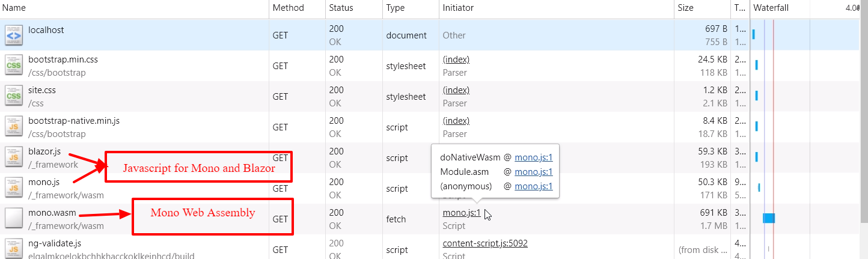Click the blazor.js script icon
The width and height of the screenshot is (868, 259).
[x=14, y=158]
